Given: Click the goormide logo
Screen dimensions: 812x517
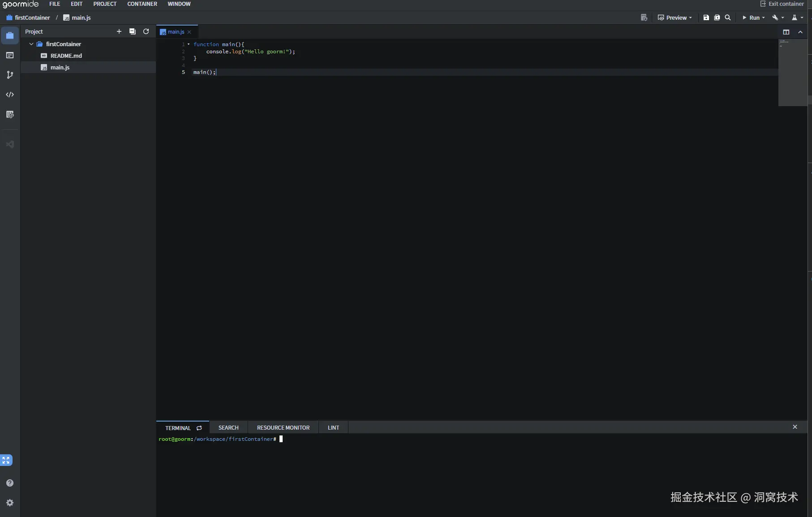Looking at the screenshot, I should point(21,4).
